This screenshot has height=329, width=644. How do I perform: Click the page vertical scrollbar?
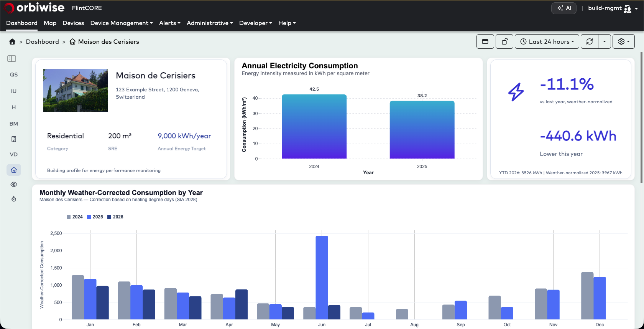[x=642, y=117]
